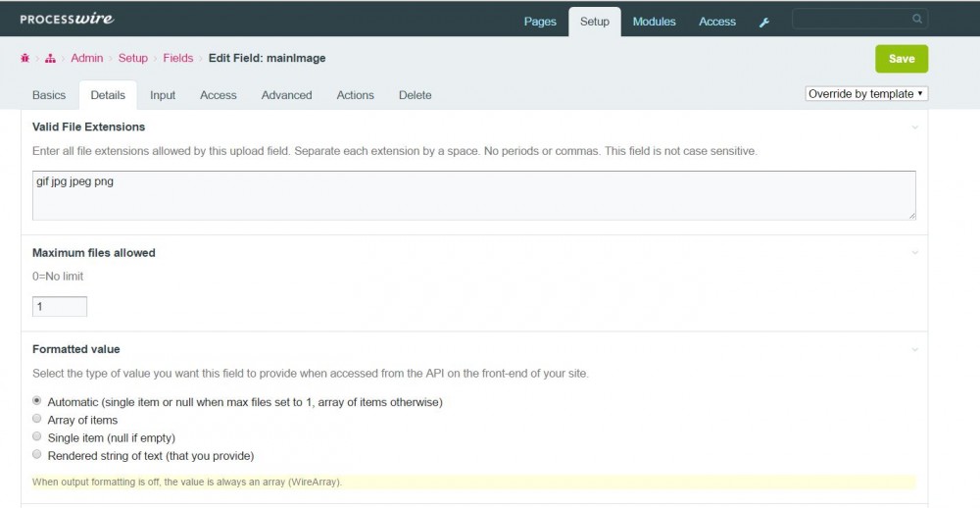Click the bug icon in breadcrumb

[x=24, y=59]
